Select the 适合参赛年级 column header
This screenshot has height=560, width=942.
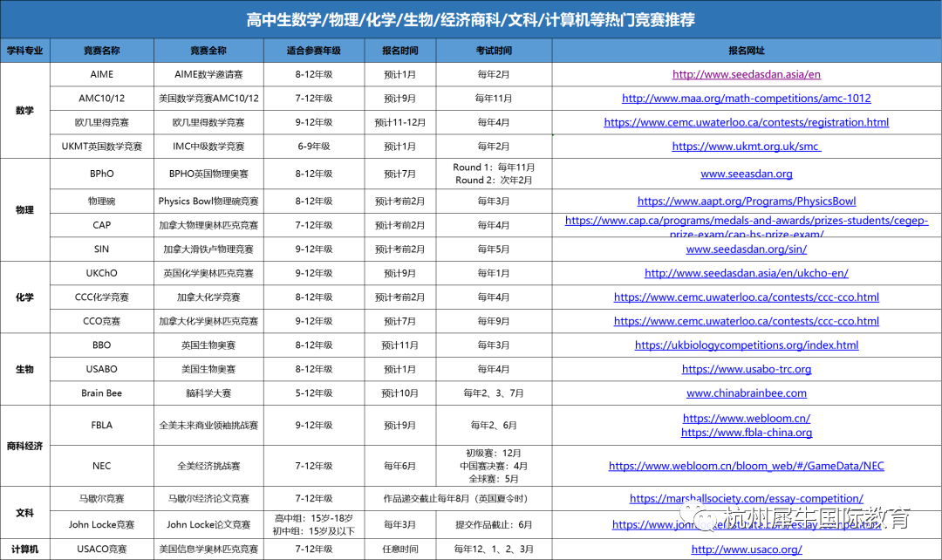pyautogui.click(x=314, y=51)
